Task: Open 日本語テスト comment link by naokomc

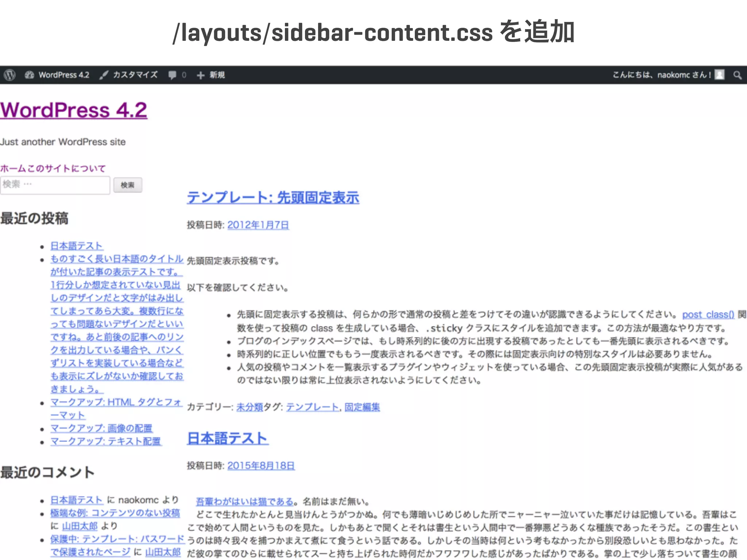Action: coord(77,500)
